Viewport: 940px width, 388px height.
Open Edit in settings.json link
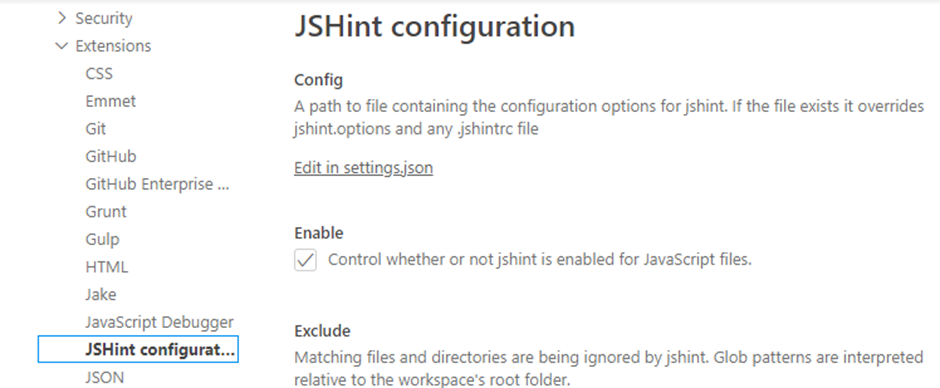point(363,168)
